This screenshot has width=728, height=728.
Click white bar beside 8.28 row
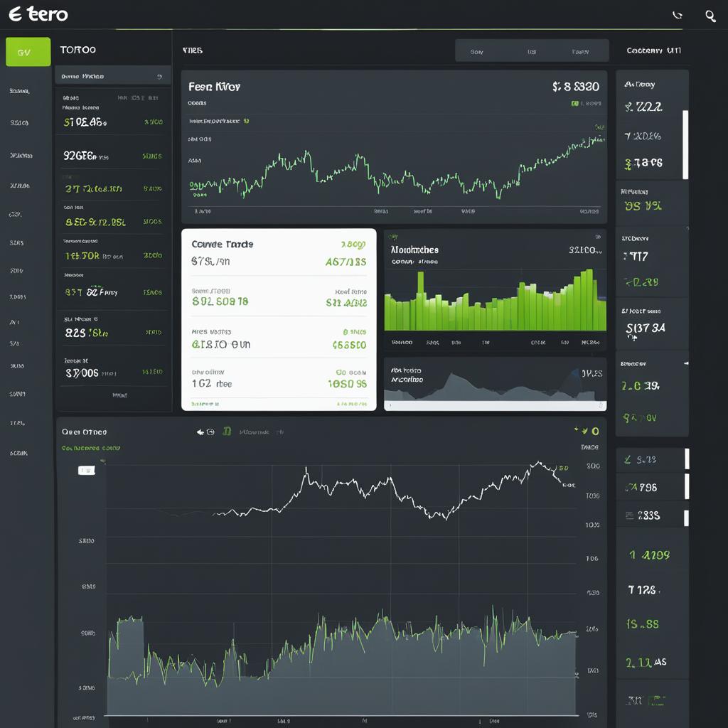[x=687, y=459]
